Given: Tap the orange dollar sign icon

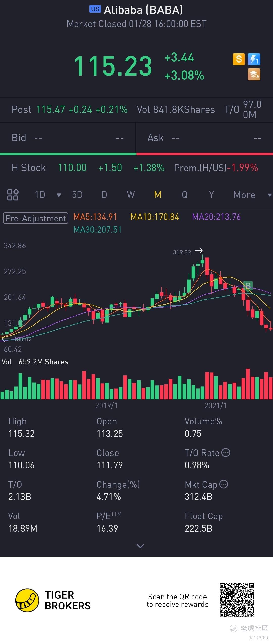Looking at the screenshot, I should click(239, 59).
